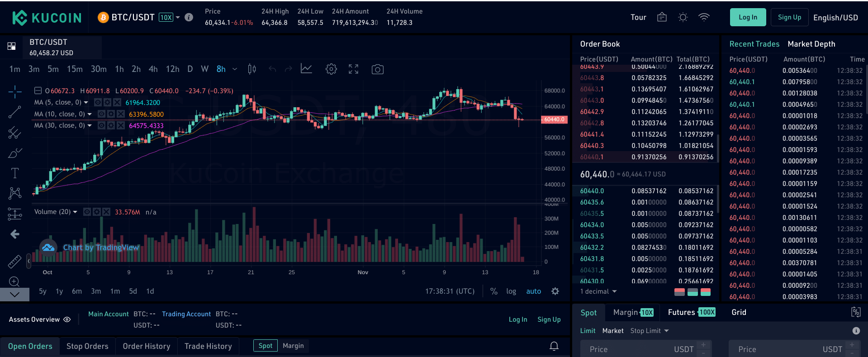Toggle log scale on chart

[511, 291]
